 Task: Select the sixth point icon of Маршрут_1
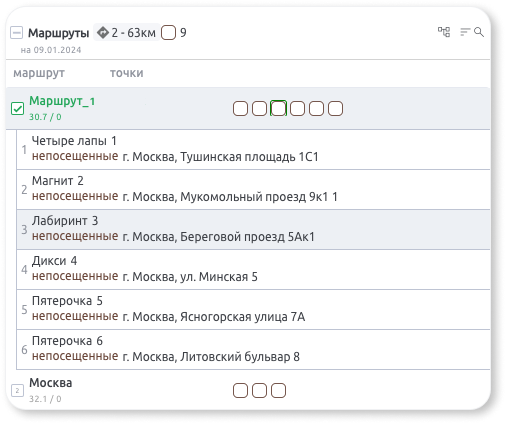tap(335, 109)
